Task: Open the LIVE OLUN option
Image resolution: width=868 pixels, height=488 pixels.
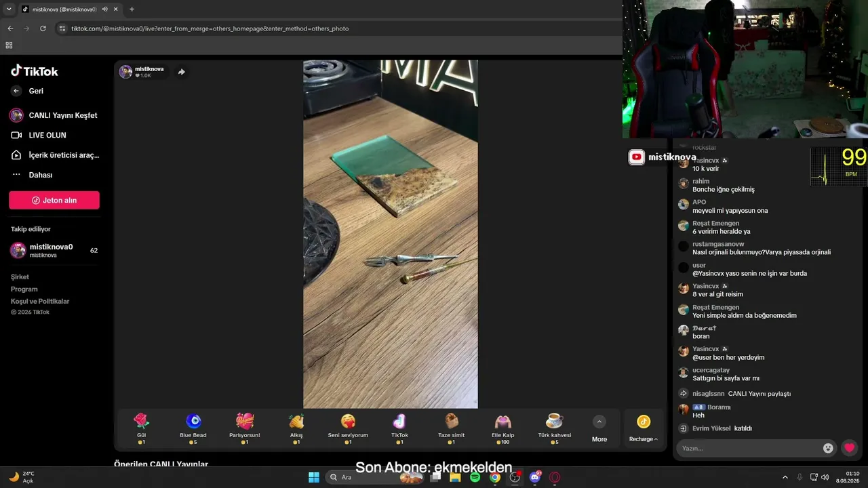Action: point(39,135)
